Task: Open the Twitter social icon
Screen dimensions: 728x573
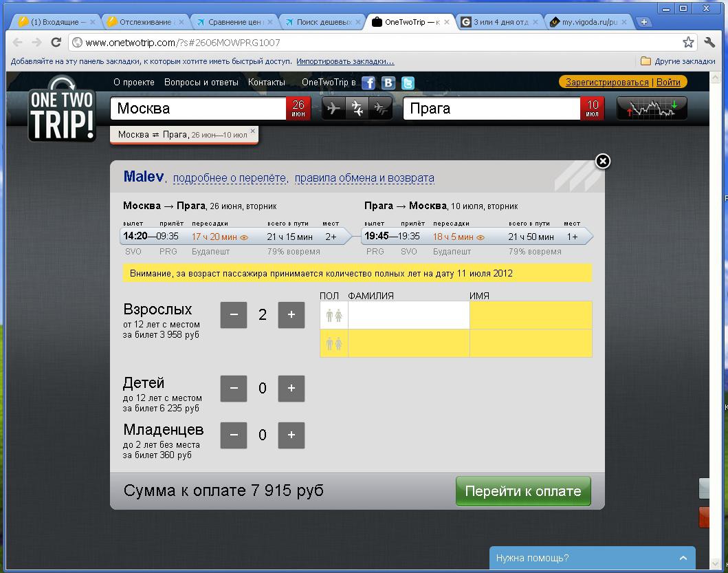Action: click(408, 83)
